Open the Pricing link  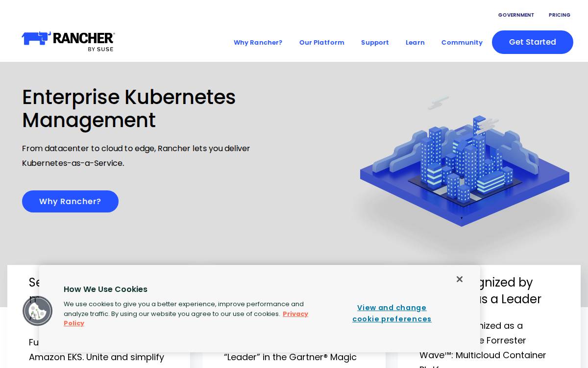click(x=559, y=15)
